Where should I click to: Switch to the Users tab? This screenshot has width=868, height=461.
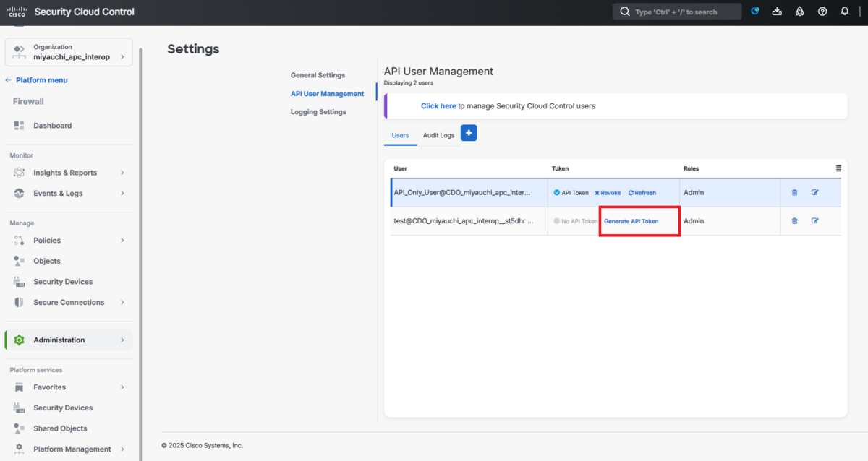400,135
